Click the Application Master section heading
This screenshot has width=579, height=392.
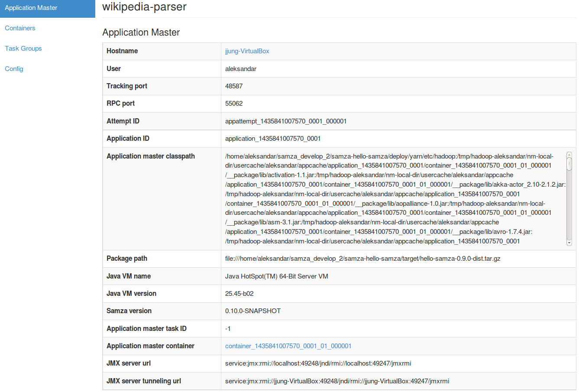pos(141,32)
